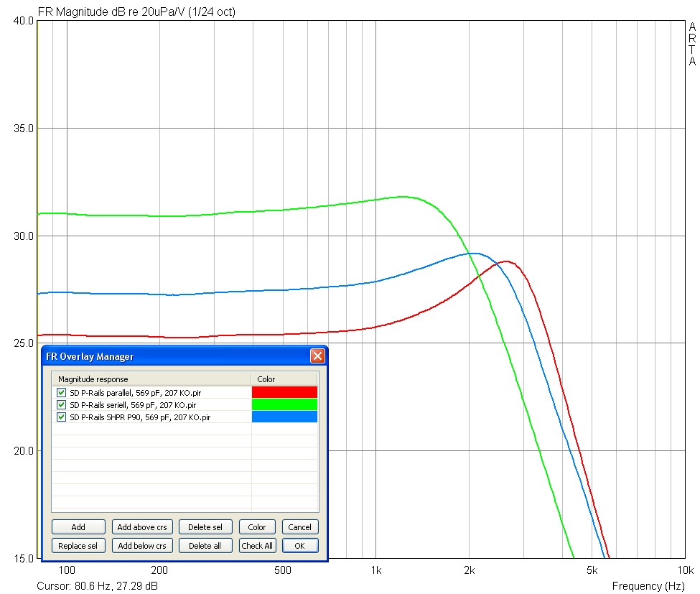Close the FR Overlay Manager dialog
Viewport: 700px width, 594px height.
[x=317, y=356]
